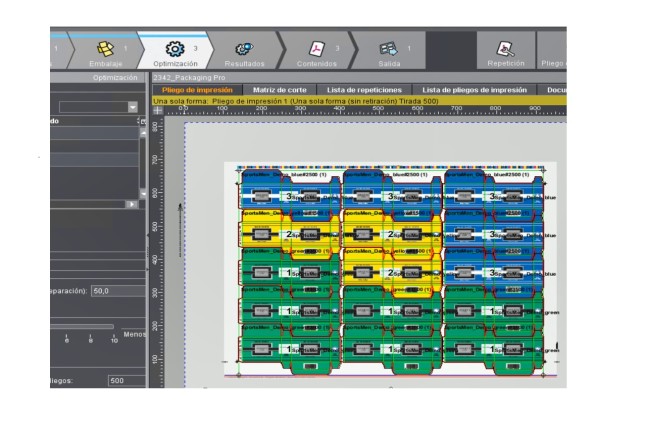Select top-left blue number 3 carton
Screen dimensions: 645x430
(x=288, y=196)
